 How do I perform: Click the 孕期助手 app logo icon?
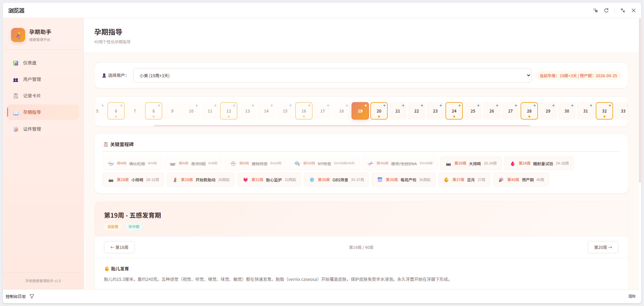(18, 35)
